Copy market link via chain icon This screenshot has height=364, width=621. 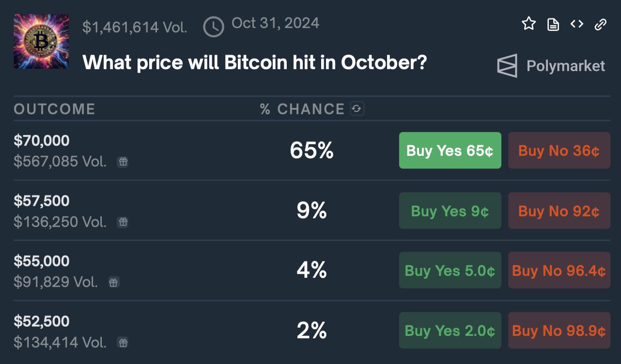coord(601,24)
